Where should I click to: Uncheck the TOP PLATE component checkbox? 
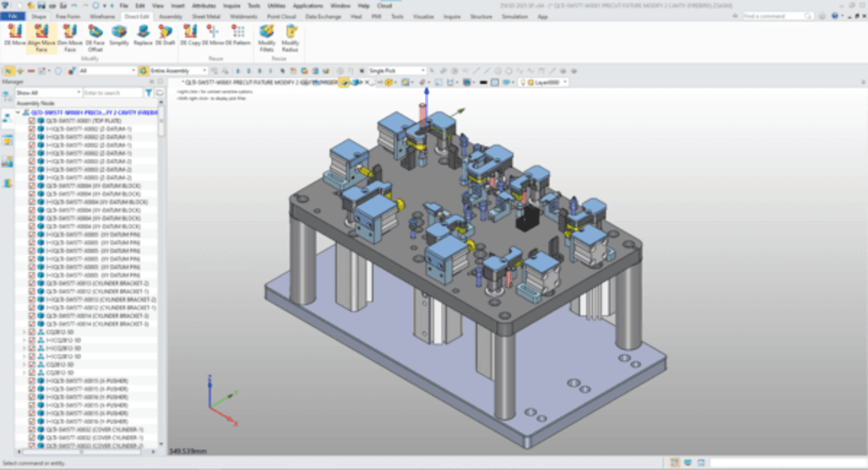pos(32,121)
